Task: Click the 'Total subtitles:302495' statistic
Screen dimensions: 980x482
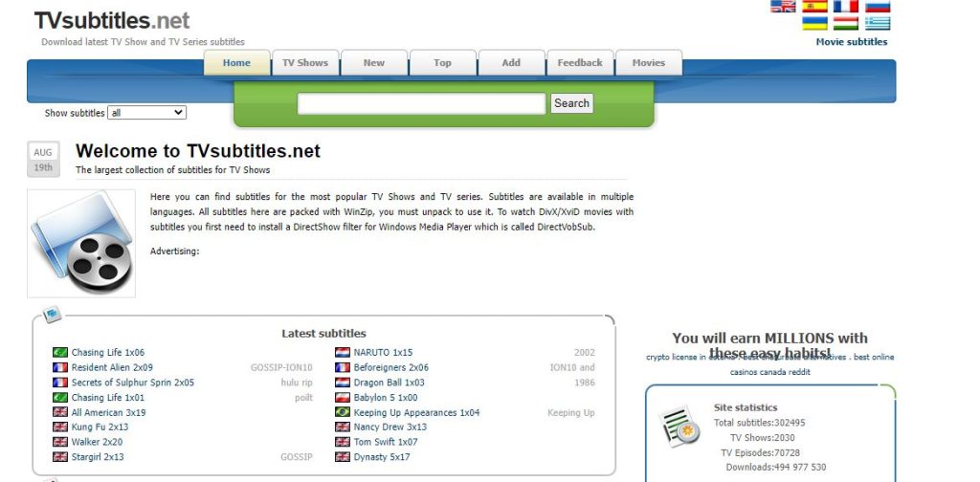Action: pos(759,423)
